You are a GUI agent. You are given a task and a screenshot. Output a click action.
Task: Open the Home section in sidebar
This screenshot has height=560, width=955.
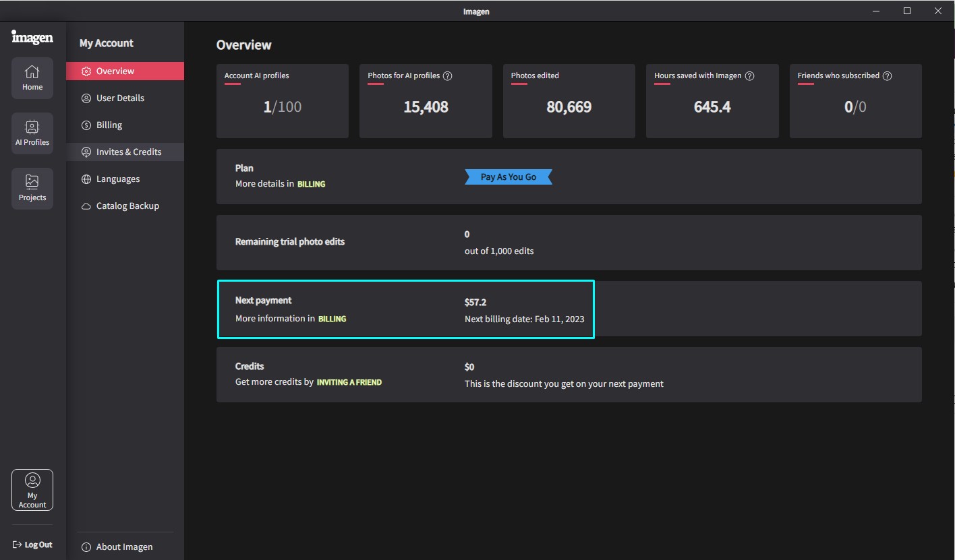click(x=32, y=78)
